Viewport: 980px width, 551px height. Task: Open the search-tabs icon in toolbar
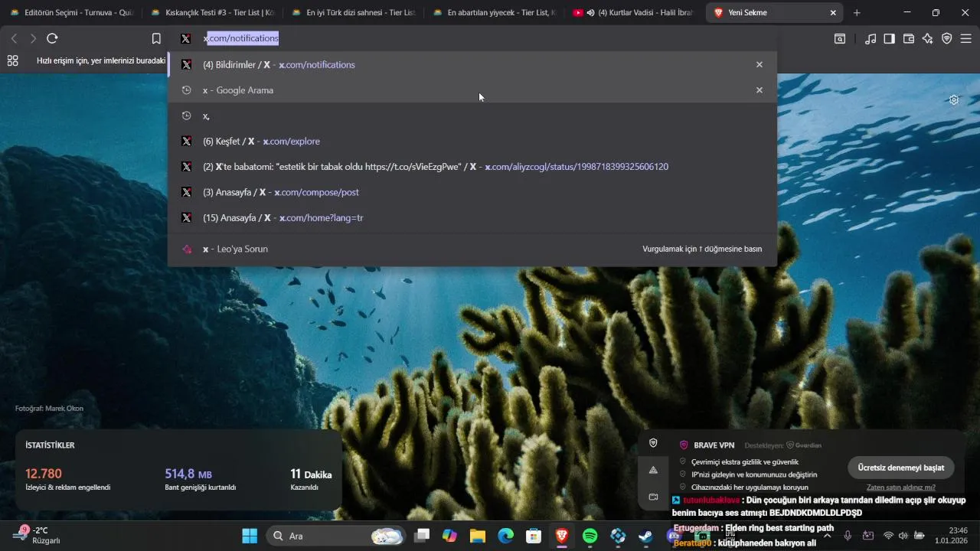point(840,38)
